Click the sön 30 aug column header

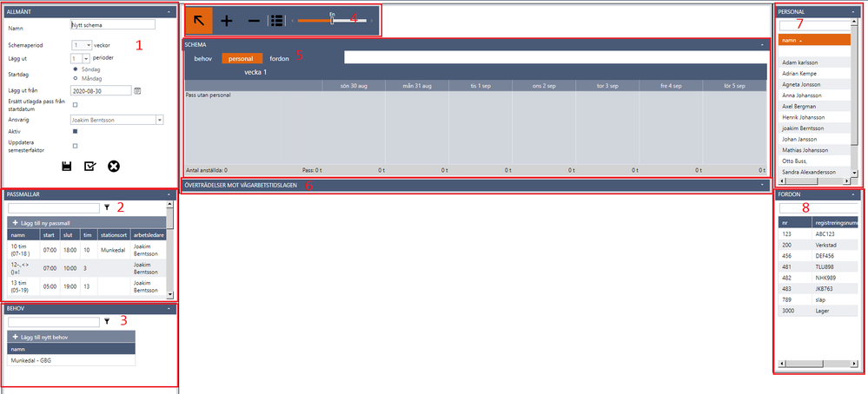(x=354, y=86)
